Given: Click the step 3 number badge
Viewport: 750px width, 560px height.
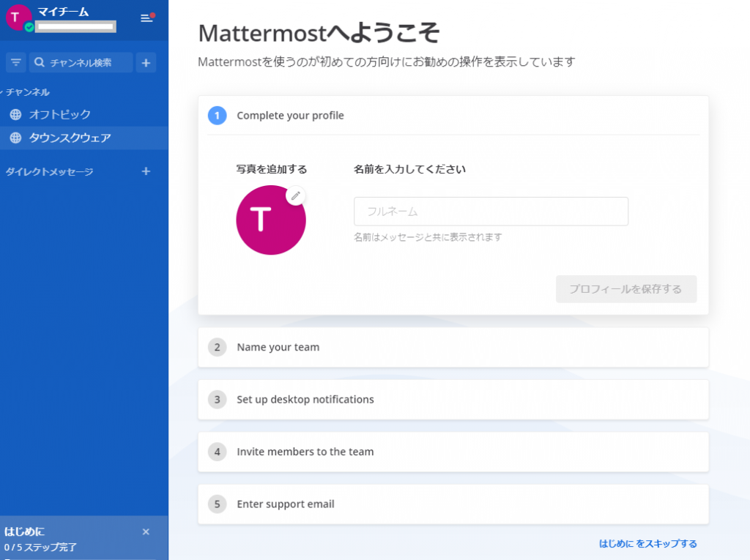Looking at the screenshot, I should [x=217, y=399].
